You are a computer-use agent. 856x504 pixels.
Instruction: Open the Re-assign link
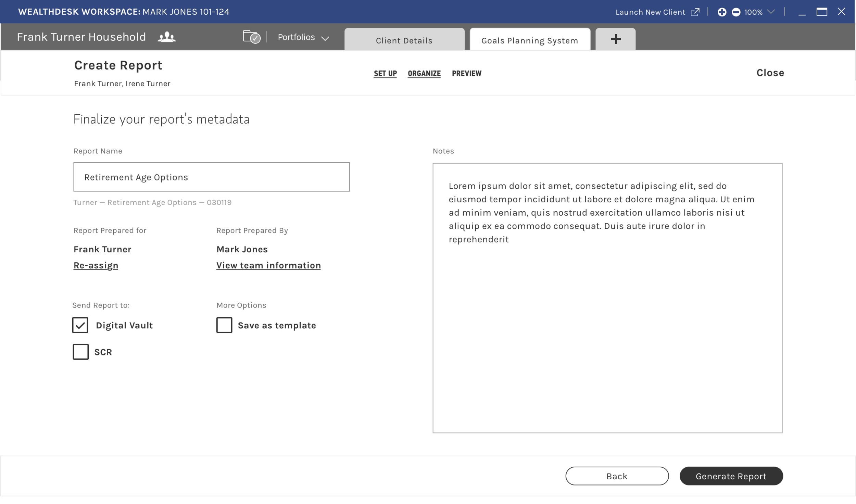[96, 265]
